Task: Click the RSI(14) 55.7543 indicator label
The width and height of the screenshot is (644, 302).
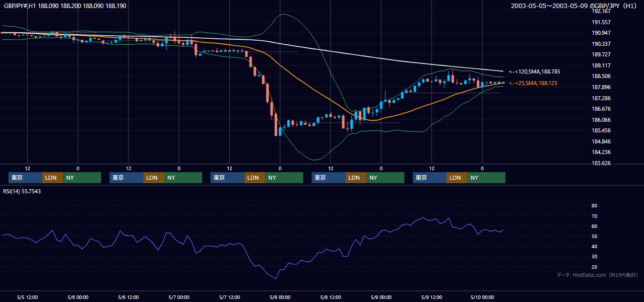Action: 22,191
